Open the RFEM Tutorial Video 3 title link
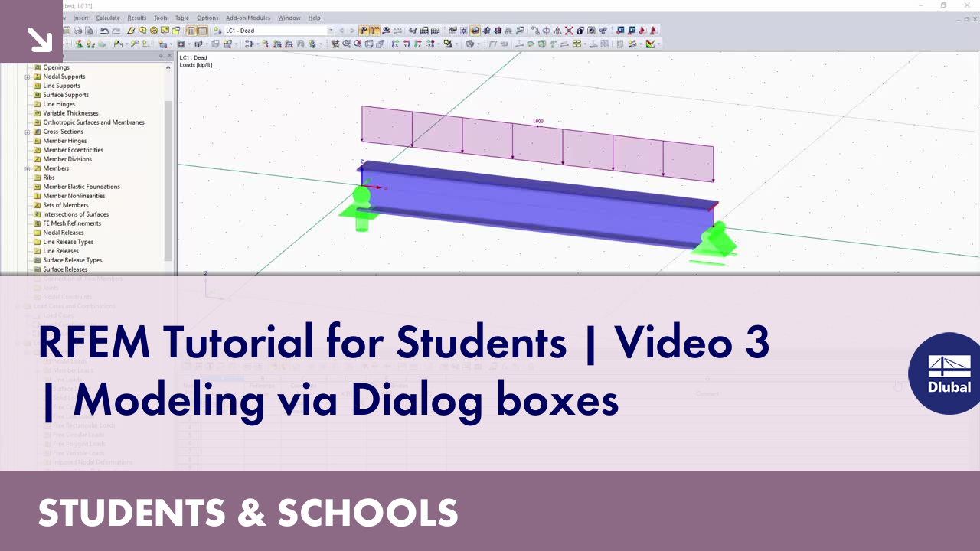This screenshot has width=980, height=551. click(x=403, y=370)
